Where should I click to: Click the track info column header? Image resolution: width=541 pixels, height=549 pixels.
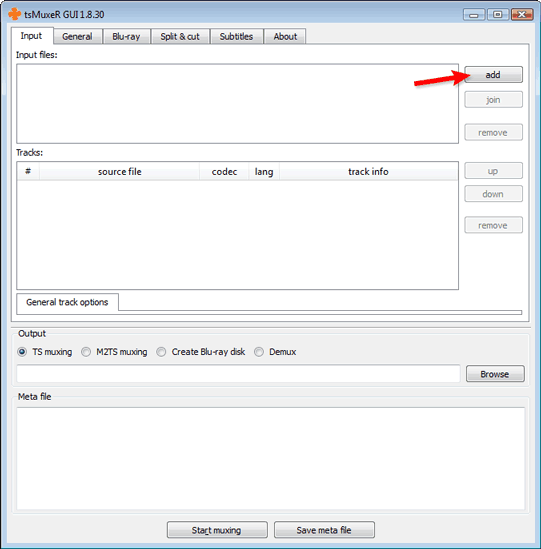[x=368, y=172]
